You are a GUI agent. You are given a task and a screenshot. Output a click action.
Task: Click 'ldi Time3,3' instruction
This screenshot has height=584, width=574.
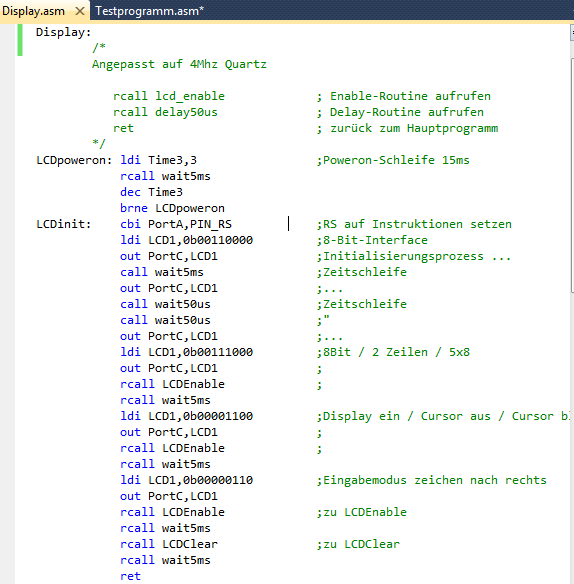click(x=158, y=160)
